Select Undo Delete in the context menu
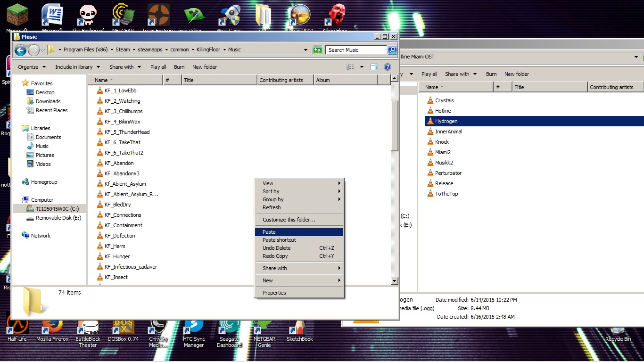 299,248
